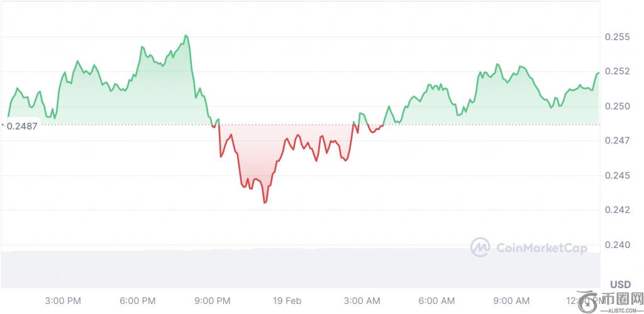This screenshot has height=314, width=644.
Task: Select the 3:00 AM time label
Action: tap(362, 300)
